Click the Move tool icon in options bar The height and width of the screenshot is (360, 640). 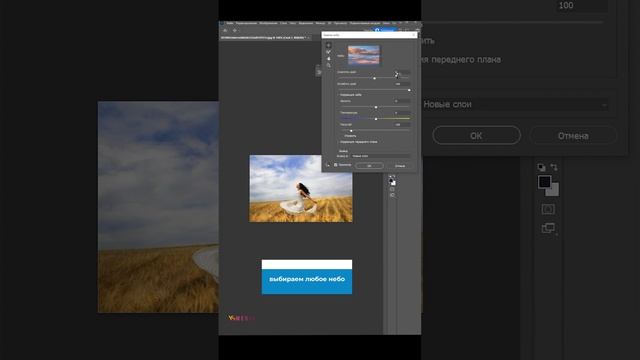[x=235, y=31]
